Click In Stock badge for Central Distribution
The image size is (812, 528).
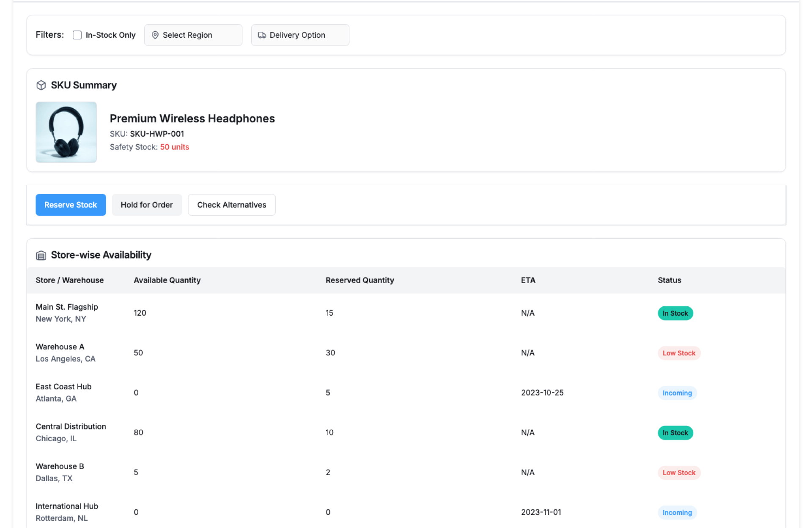tap(675, 433)
